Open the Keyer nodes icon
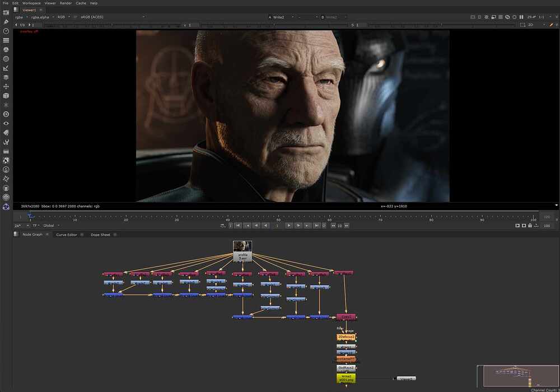 pyautogui.click(x=6, y=68)
